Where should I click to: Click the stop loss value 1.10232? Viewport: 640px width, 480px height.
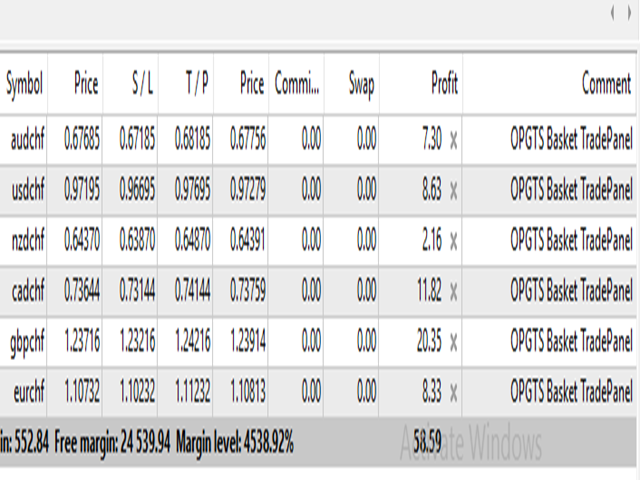pos(138,391)
